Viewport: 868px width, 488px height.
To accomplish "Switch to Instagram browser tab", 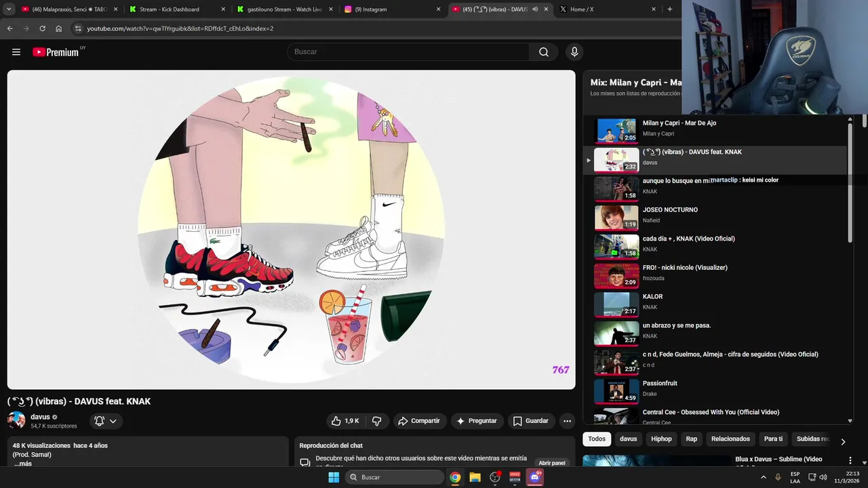I will tap(393, 9).
